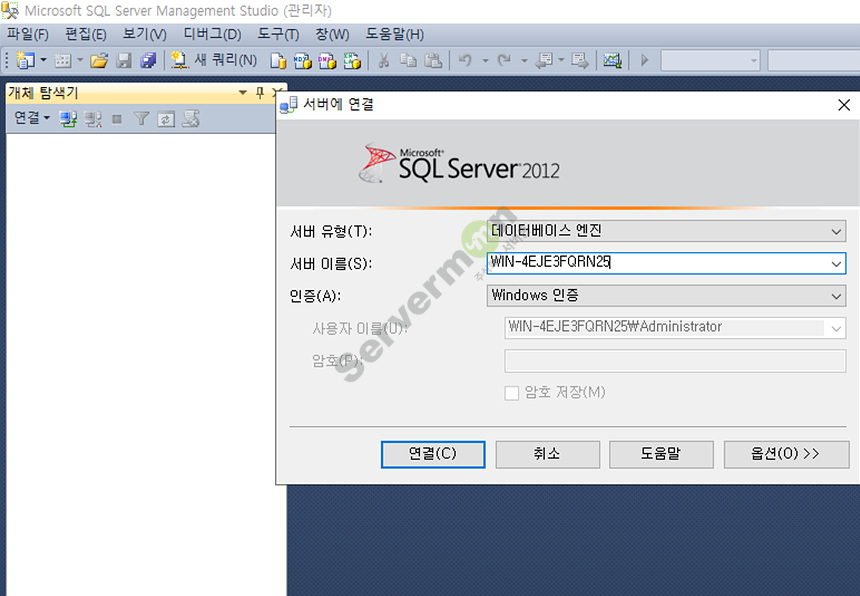The height and width of the screenshot is (596, 860).
Task: Click the Copy icon in toolbar
Action: [408, 60]
